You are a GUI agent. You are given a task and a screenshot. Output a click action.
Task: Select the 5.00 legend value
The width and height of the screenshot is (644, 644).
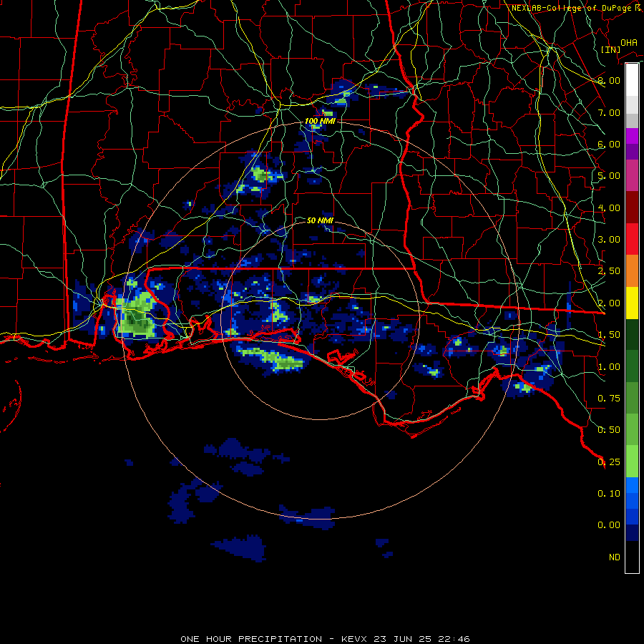(609, 176)
